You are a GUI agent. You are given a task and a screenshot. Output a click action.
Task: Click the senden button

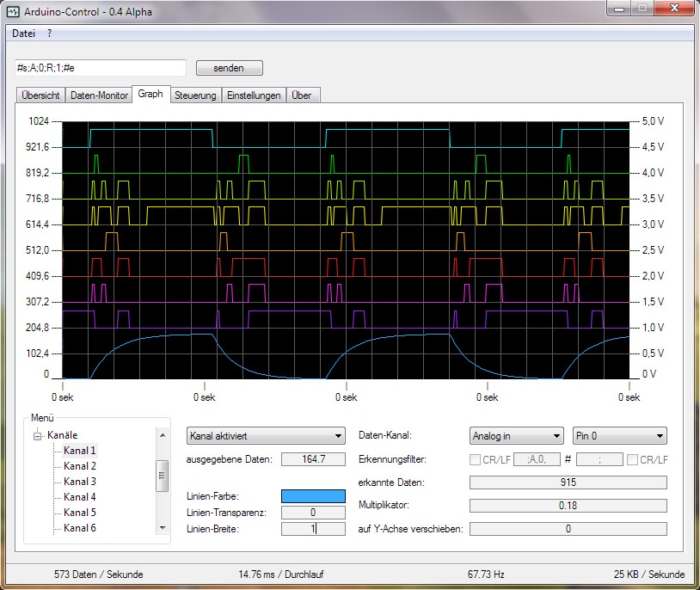229,68
